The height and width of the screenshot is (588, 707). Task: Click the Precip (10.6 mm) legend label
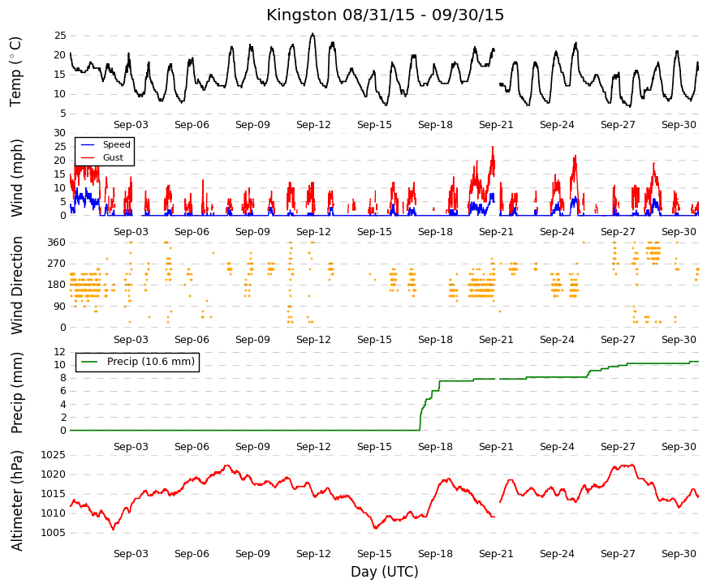click(151, 362)
